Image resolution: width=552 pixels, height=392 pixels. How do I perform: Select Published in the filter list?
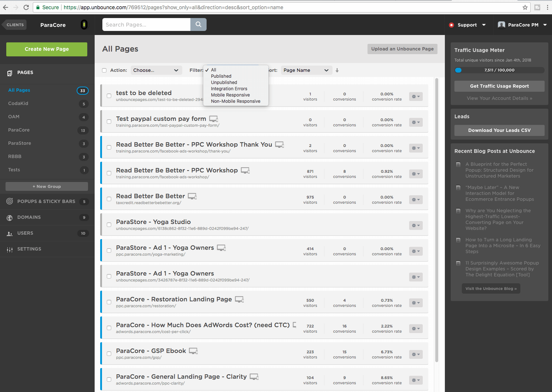point(221,76)
